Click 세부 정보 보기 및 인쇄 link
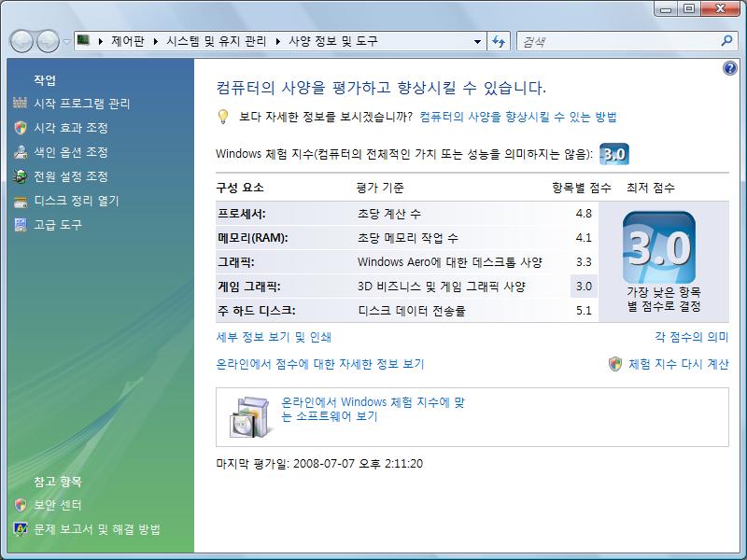 click(274, 337)
